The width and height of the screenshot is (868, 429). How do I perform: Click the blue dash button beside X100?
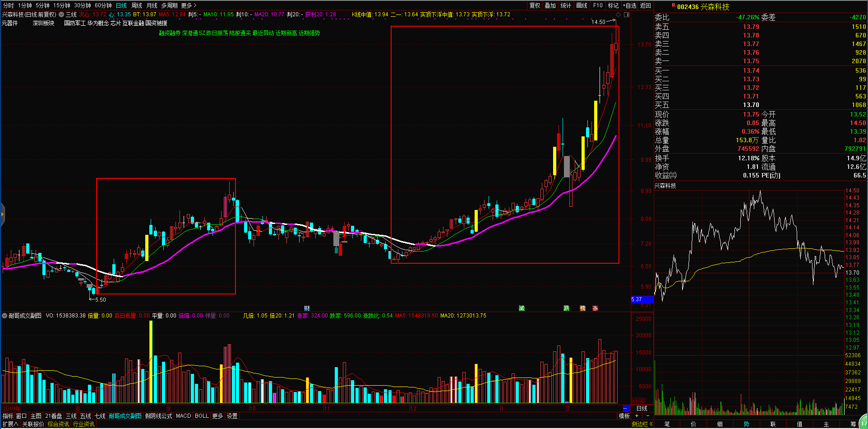tap(626, 408)
